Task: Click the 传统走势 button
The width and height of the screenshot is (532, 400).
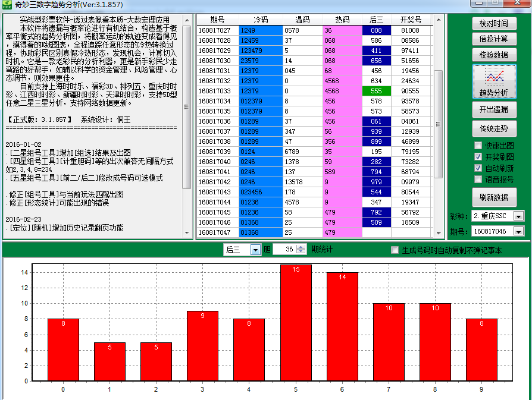Action: [x=494, y=128]
